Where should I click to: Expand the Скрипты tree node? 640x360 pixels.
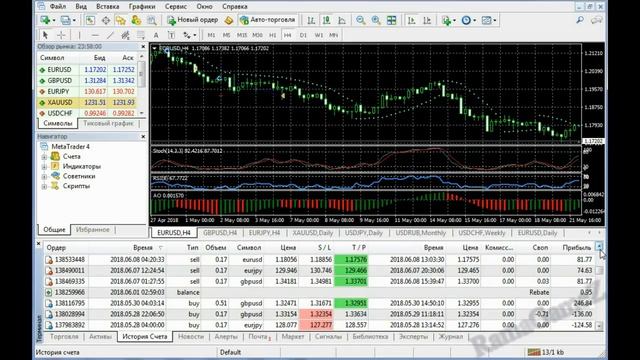[x=44, y=186]
